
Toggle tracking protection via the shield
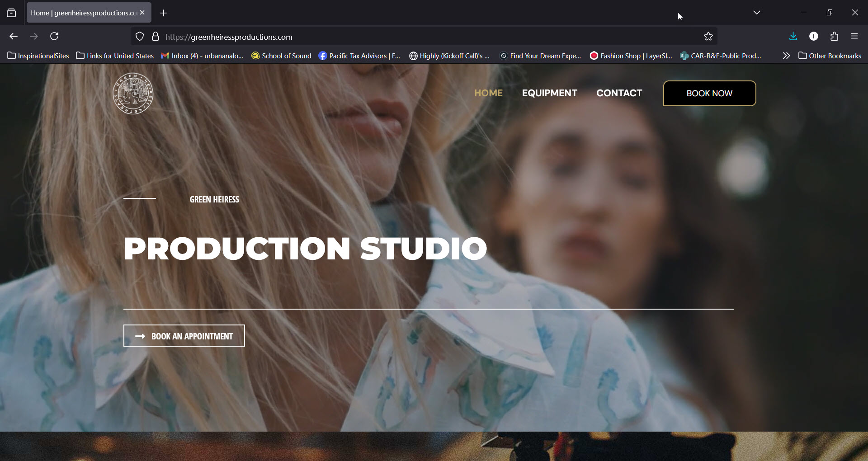(139, 36)
